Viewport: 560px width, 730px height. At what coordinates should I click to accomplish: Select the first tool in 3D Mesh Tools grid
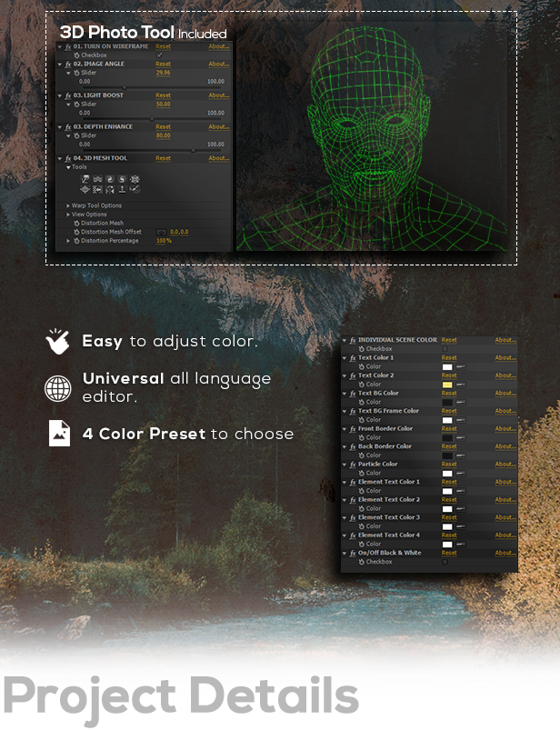(x=85, y=180)
